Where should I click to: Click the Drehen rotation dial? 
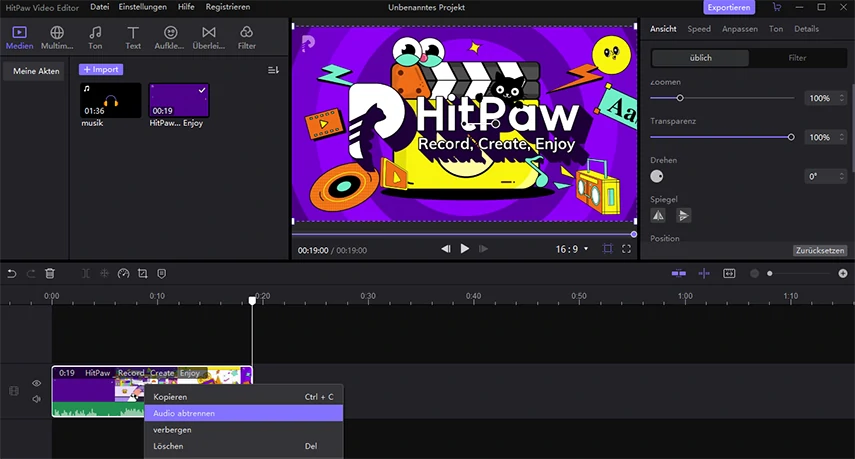pos(657,176)
